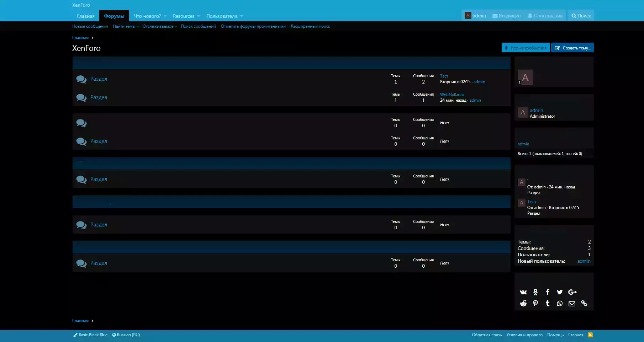
Task: Select the Форумы navigation tab
Action: click(x=114, y=16)
